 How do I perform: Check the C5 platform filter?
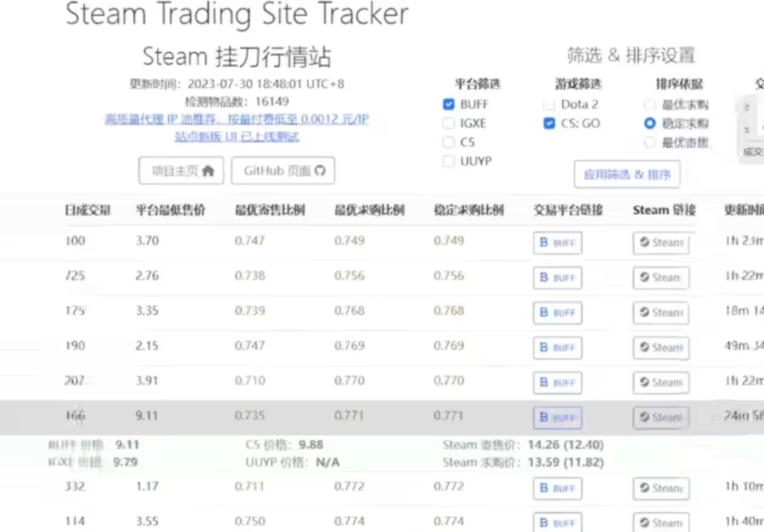pyautogui.click(x=448, y=143)
